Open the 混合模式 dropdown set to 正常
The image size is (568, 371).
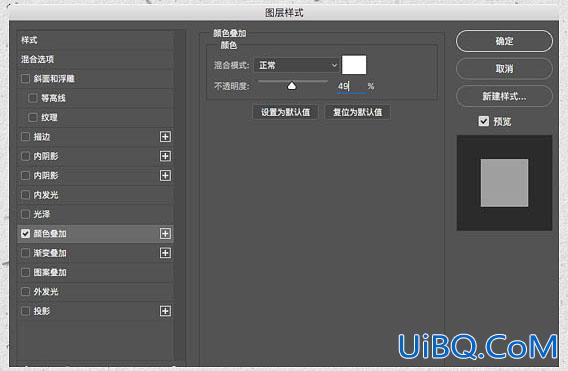point(297,65)
